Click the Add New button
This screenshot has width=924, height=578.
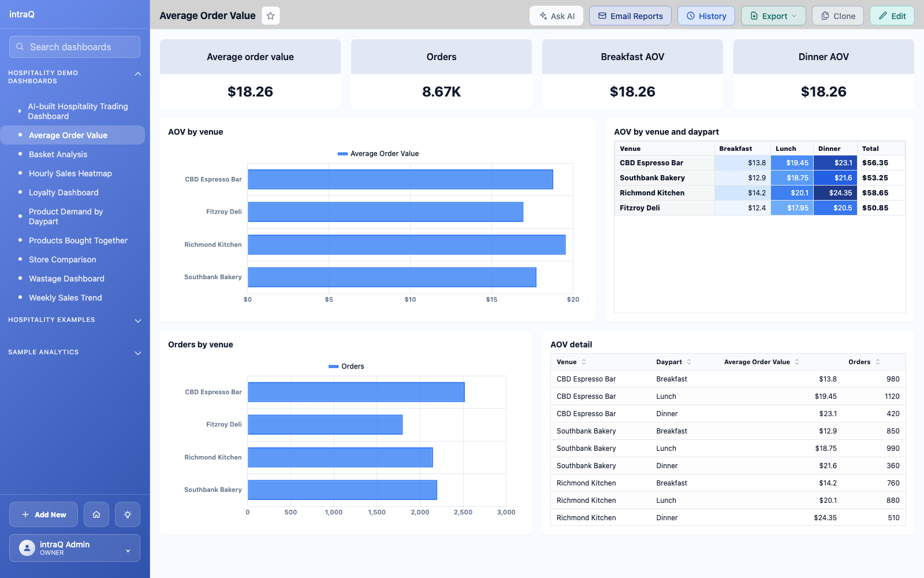point(43,514)
